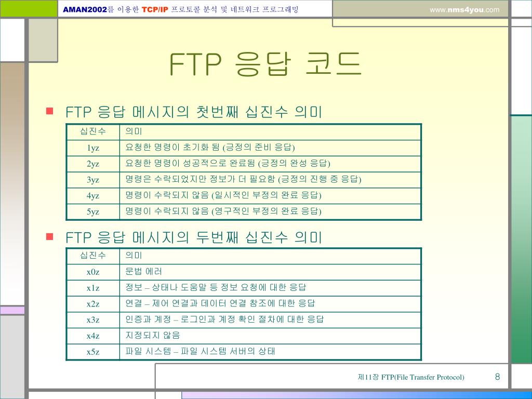
Task: Click the 'x2z' cell
Action: coord(93,304)
